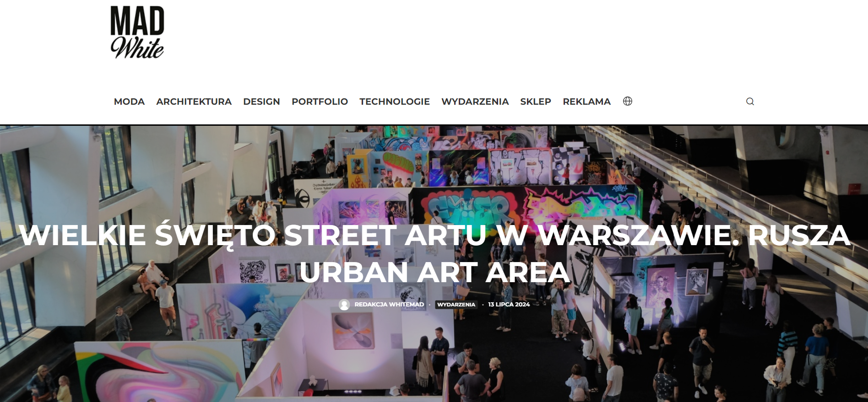868x402 pixels.
Task: Open the REKLAMA menu item
Action: (586, 102)
